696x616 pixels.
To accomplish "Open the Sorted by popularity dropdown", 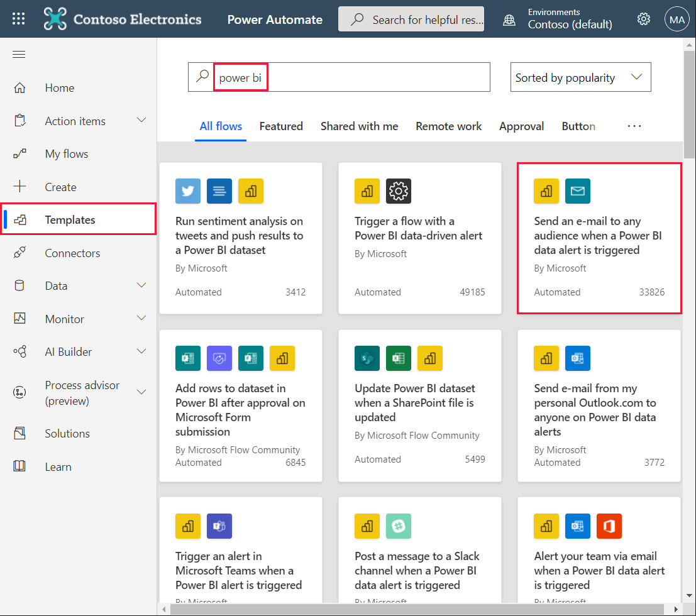I will (x=580, y=77).
